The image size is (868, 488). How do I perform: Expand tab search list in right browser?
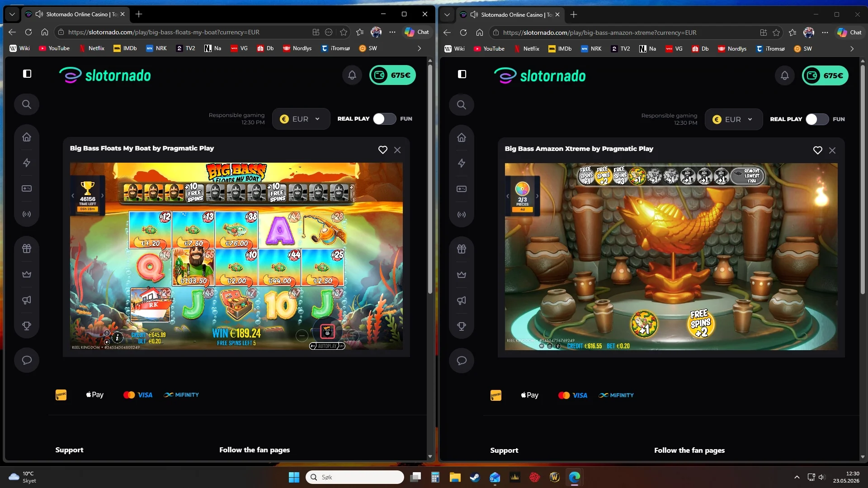point(447,14)
